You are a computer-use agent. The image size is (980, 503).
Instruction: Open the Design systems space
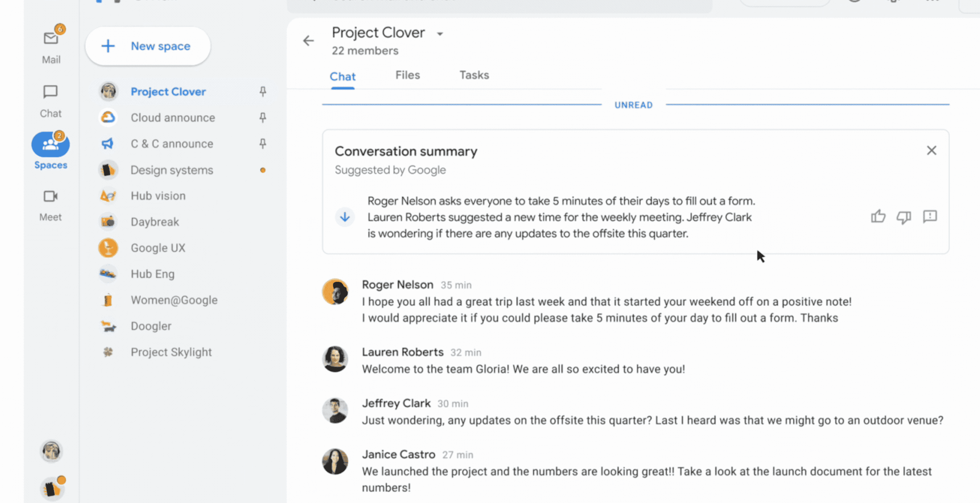tap(171, 169)
